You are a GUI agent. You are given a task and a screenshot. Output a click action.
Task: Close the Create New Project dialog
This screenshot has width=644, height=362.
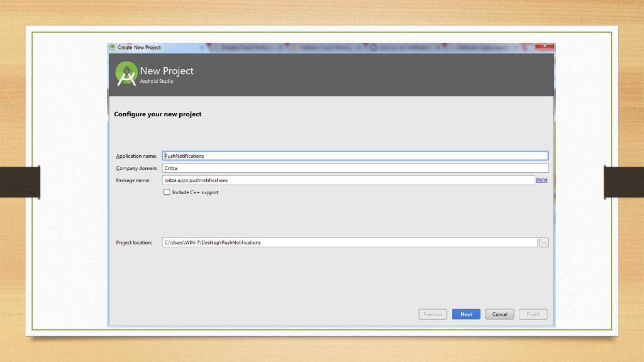tap(545, 45)
